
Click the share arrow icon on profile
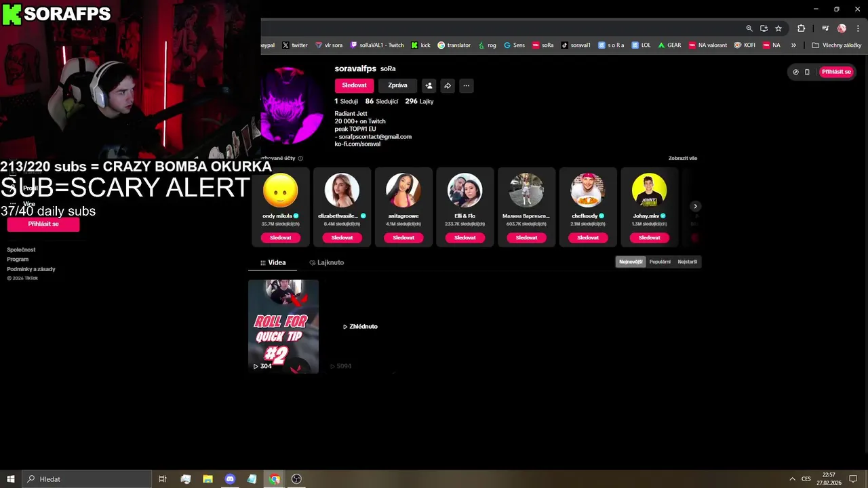pyautogui.click(x=448, y=85)
